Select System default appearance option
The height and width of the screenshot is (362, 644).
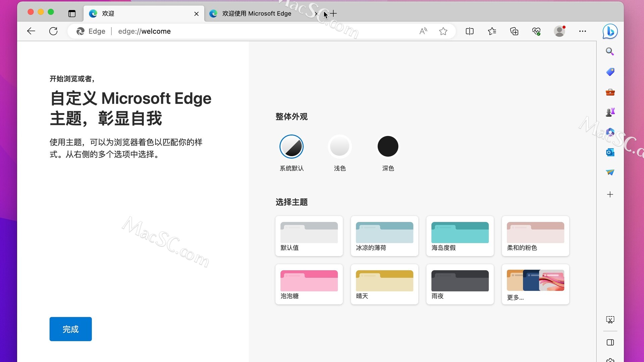pos(291,146)
